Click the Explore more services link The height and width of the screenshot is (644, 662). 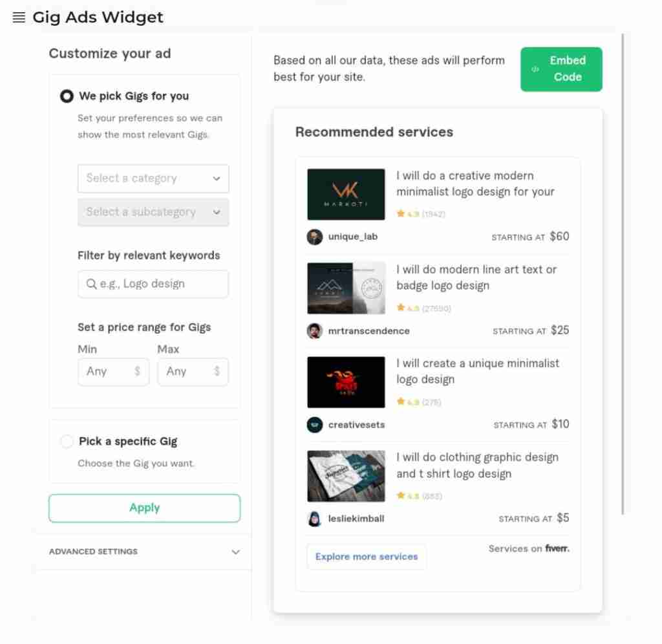tap(367, 557)
